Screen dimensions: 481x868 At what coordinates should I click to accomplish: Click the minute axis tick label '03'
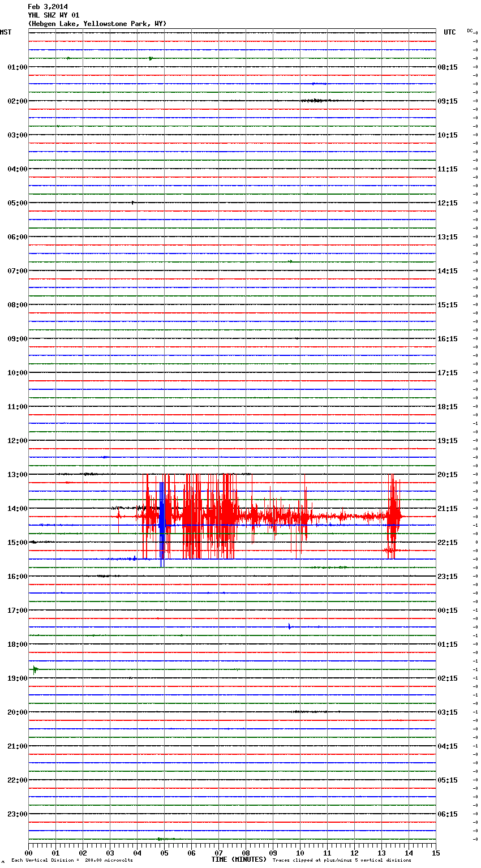[x=110, y=853]
